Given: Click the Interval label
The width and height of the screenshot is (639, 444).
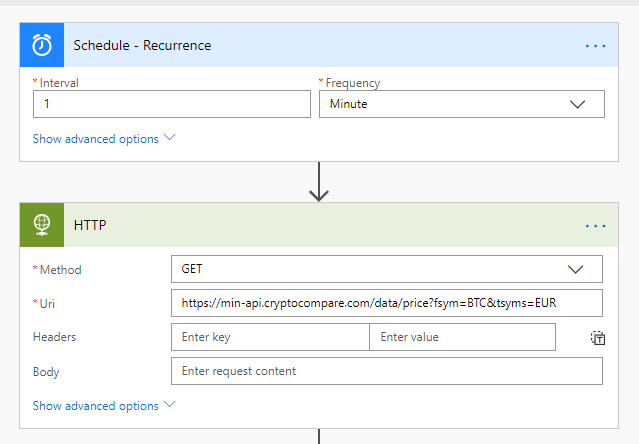Looking at the screenshot, I should coord(59,83).
